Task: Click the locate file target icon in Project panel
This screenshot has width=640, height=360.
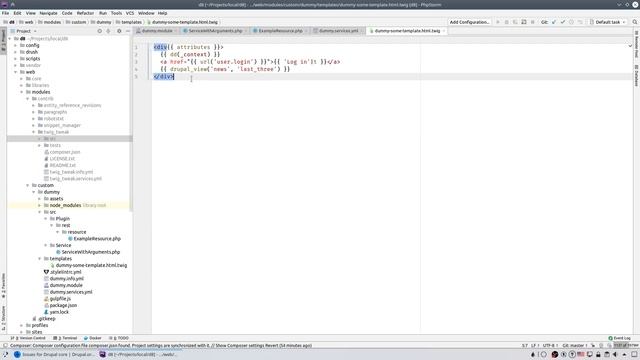Action: (99, 31)
